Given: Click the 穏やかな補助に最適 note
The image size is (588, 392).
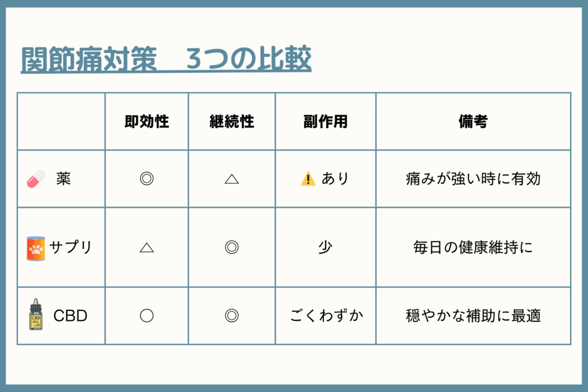Looking at the screenshot, I should 473,316.
